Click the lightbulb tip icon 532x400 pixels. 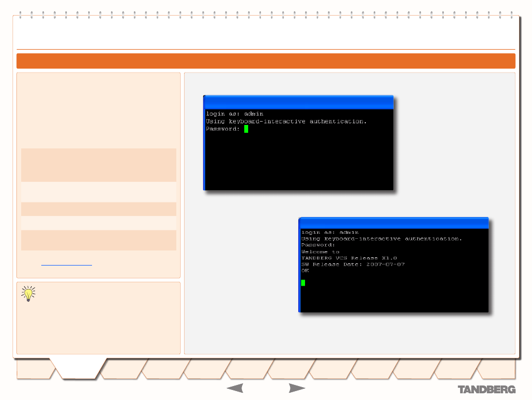click(28, 293)
